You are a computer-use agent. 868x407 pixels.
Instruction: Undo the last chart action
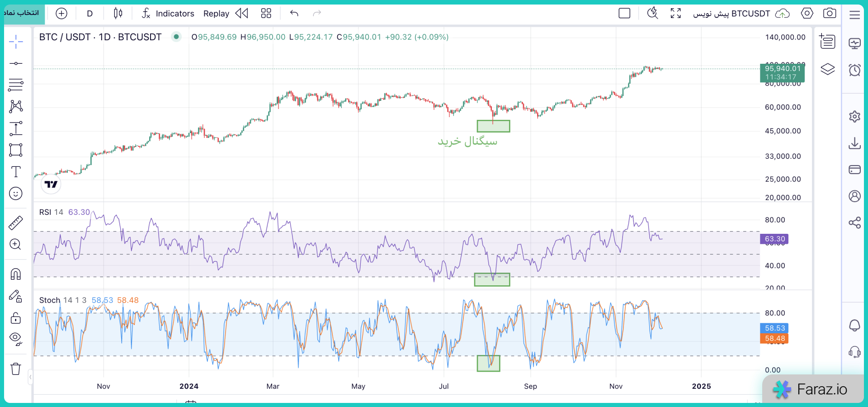[x=294, y=14]
